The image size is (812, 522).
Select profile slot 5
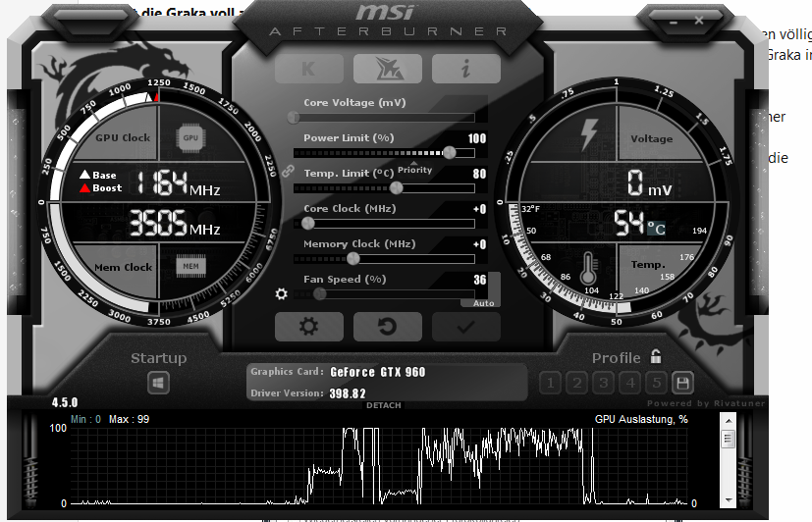tap(657, 384)
